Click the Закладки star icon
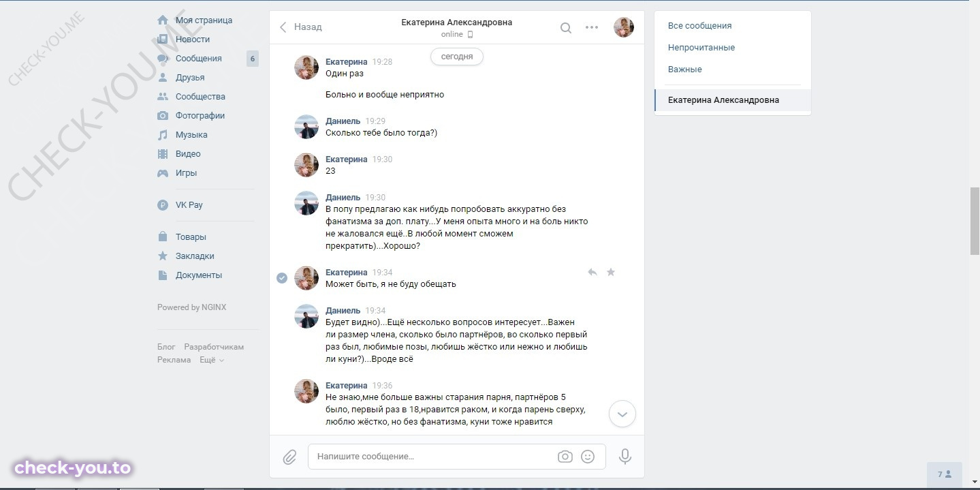This screenshot has width=980, height=490. pyautogui.click(x=163, y=256)
